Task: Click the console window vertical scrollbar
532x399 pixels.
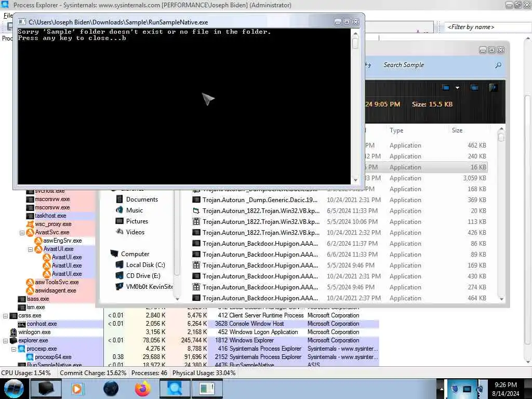Action: point(355,107)
